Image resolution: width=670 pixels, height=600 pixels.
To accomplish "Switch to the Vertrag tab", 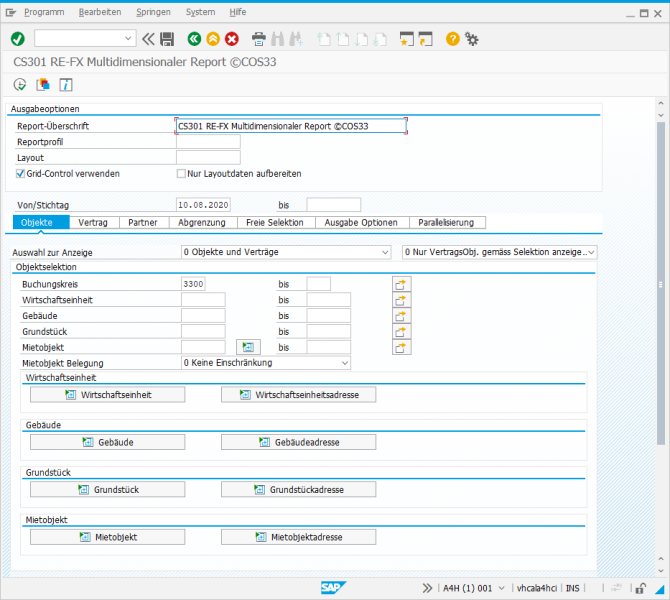I will pos(93,223).
